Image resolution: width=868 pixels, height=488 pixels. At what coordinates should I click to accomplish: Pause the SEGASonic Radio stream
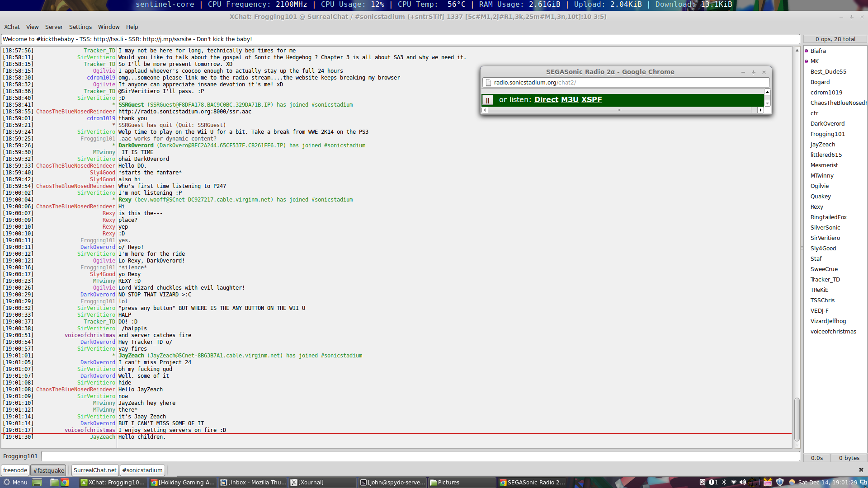(488, 100)
